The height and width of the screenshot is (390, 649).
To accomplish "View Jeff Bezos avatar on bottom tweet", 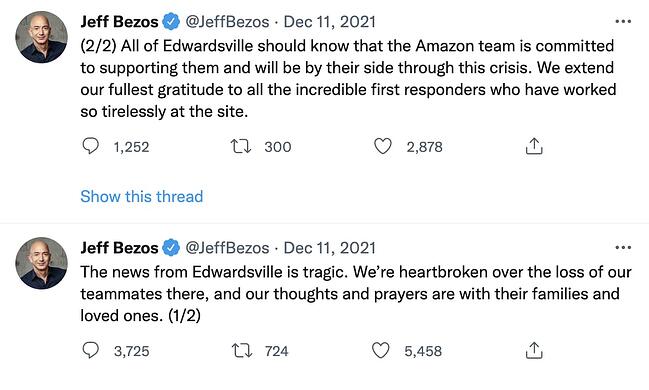I will (41, 263).
